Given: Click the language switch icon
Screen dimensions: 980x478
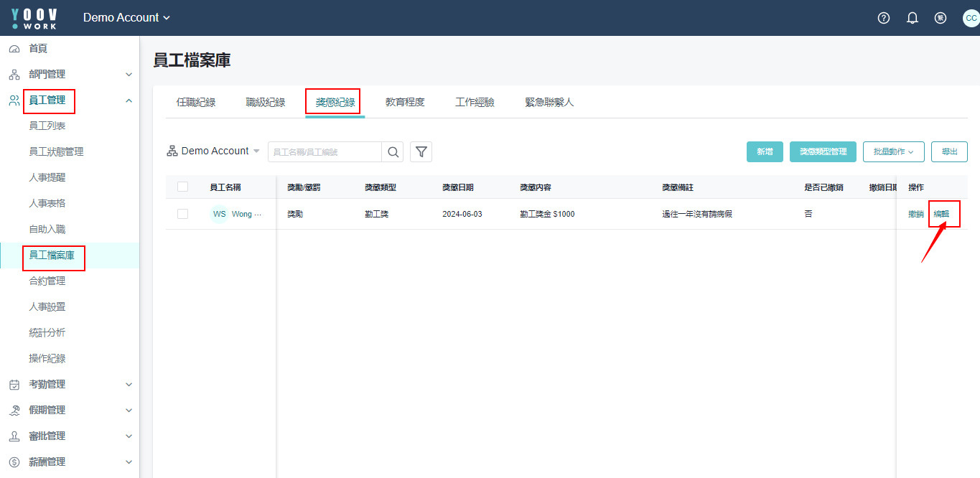Looking at the screenshot, I should coord(940,18).
